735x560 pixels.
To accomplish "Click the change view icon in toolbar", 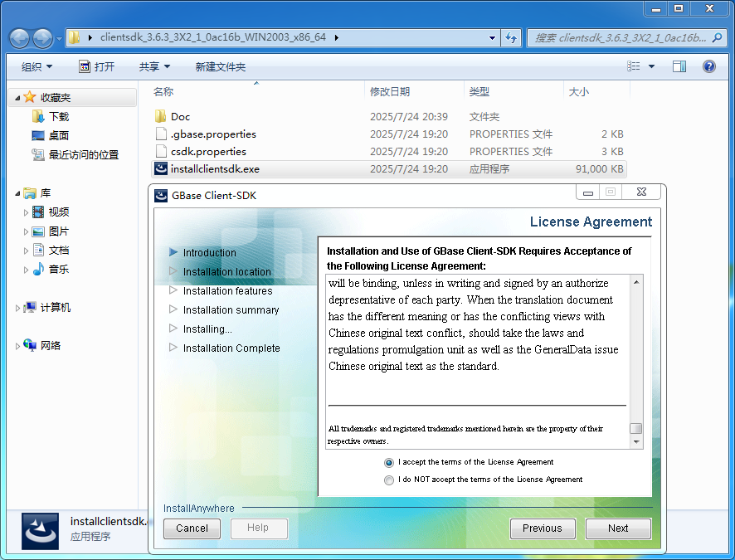I will tap(633, 66).
